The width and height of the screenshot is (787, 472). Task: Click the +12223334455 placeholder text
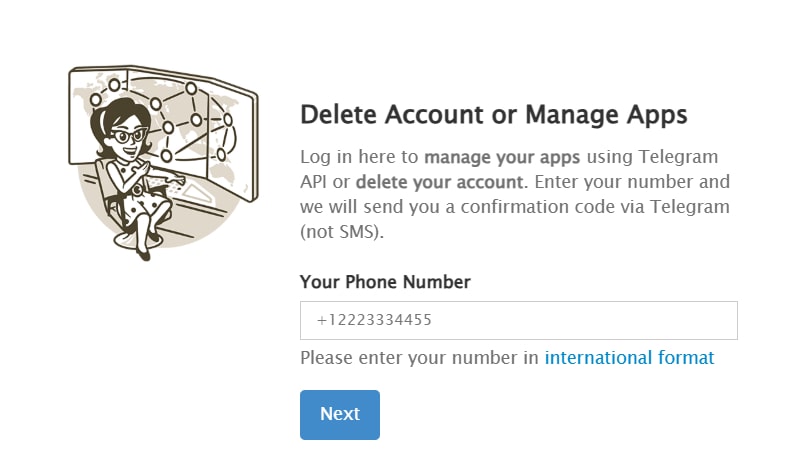[374, 320]
